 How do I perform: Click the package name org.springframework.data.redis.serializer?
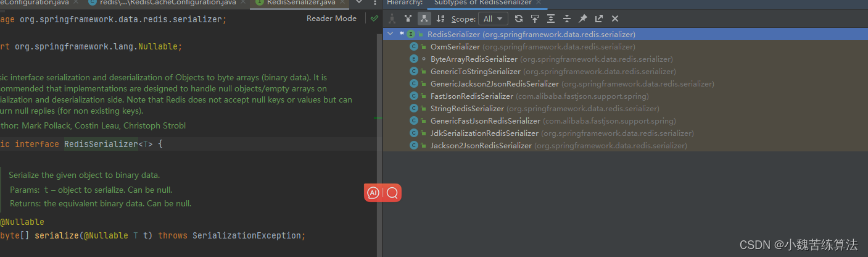122,19
